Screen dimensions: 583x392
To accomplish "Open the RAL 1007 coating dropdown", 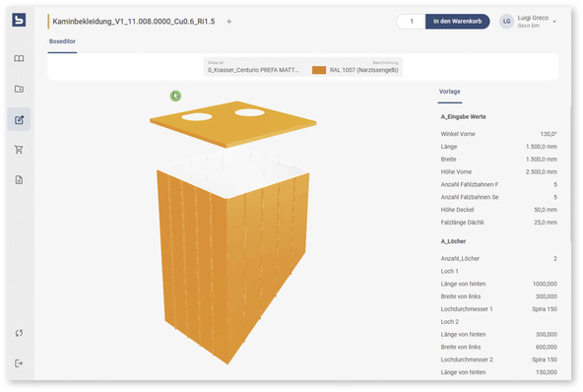I will (x=356, y=67).
